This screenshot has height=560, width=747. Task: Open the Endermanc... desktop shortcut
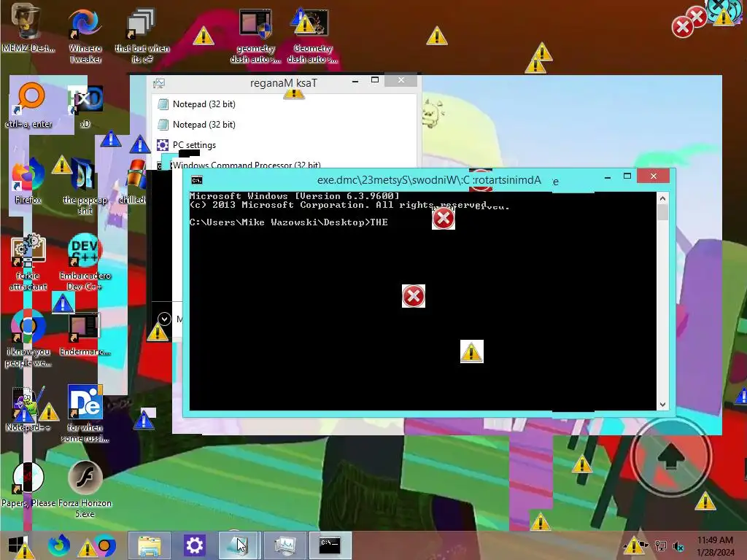coord(85,334)
